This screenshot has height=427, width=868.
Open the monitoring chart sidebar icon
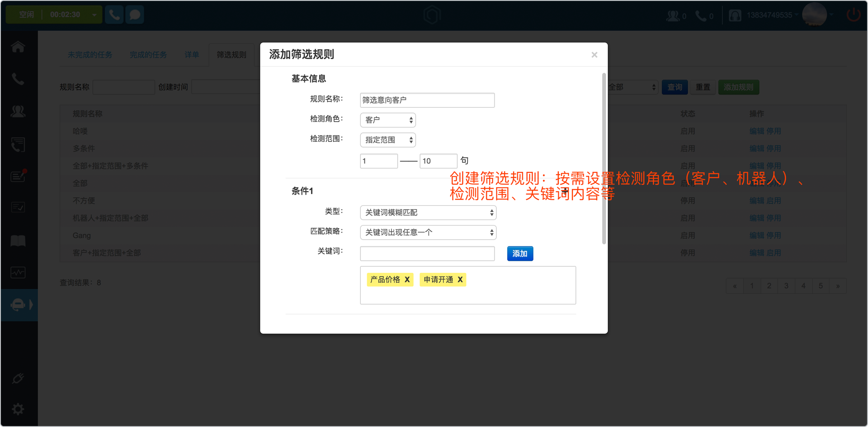18,272
